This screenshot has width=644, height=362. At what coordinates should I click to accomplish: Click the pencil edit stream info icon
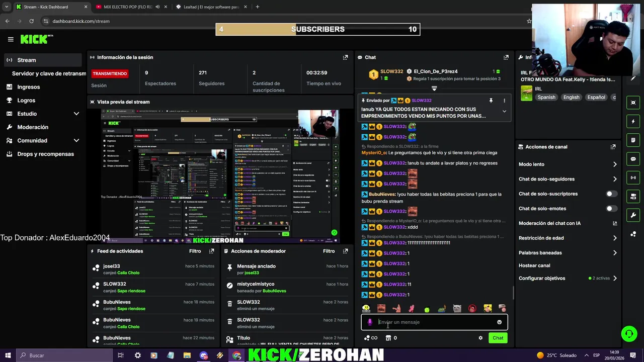click(x=633, y=78)
